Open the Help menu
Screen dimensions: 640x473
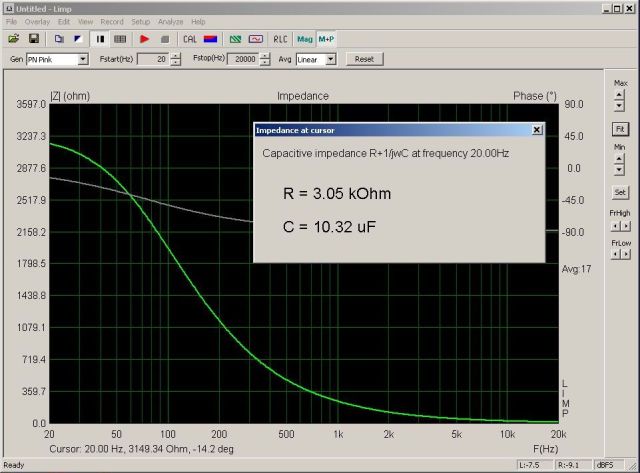198,22
